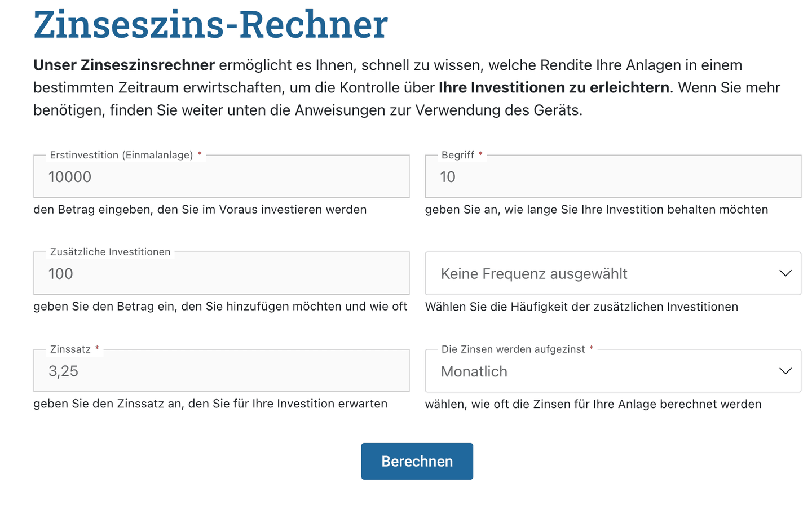The height and width of the screenshot is (505, 812).
Task: Click into the Zinssatz field with 3,25
Action: pos(221,371)
